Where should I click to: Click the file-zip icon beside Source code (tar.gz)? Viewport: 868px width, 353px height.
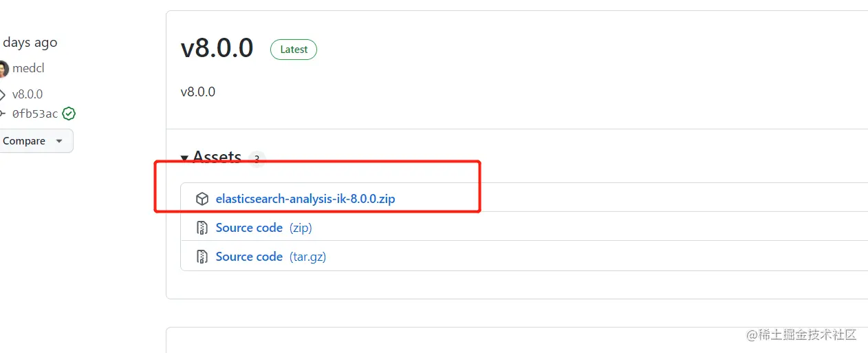click(x=202, y=257)
